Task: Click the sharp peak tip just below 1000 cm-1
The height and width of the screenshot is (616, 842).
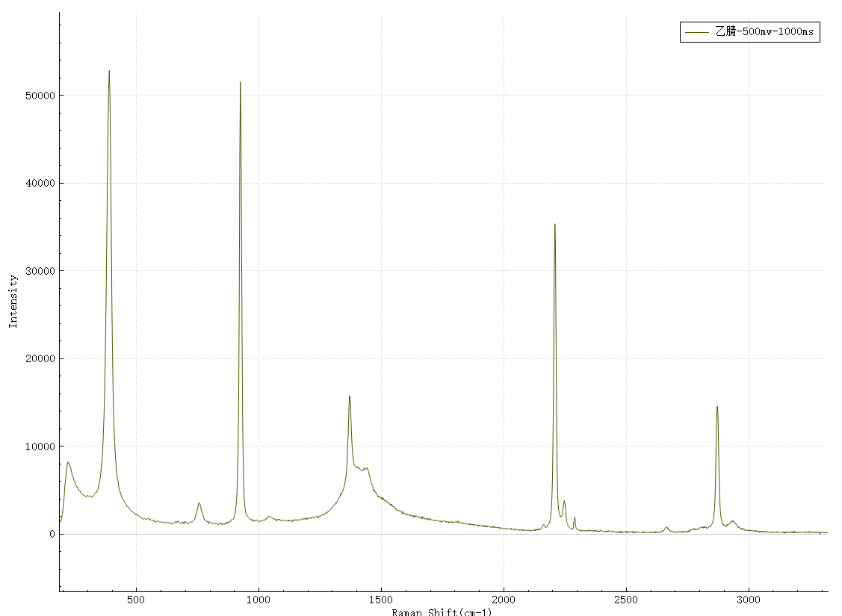Action: tap(240, 83)
